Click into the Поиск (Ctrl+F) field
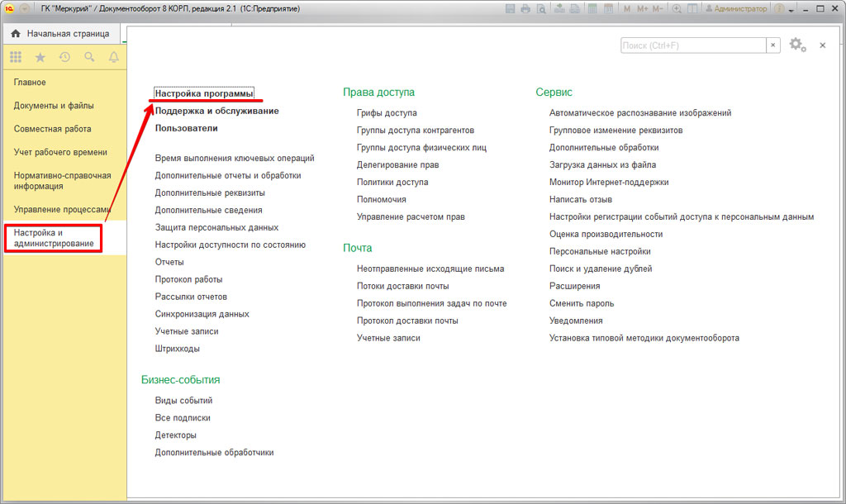Screen dimensions: 846x504 coord(692,45)
